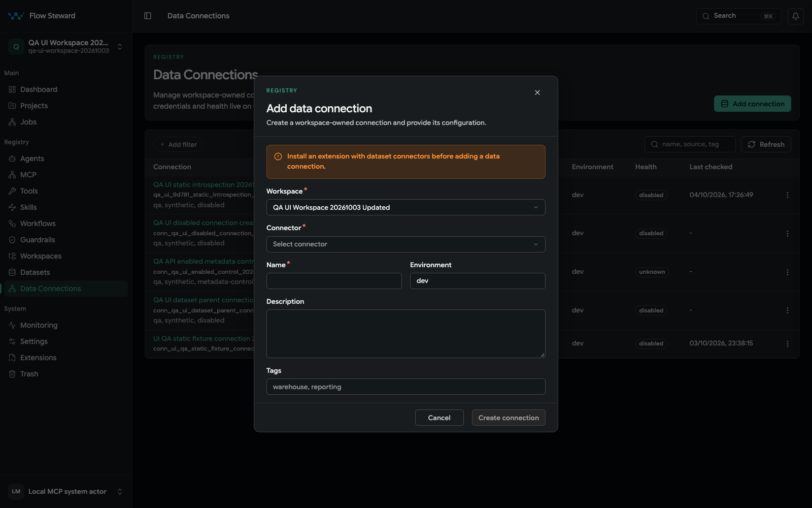Click the Cancel button
Viewport: 812px width, 508px height.
[439, 418]
